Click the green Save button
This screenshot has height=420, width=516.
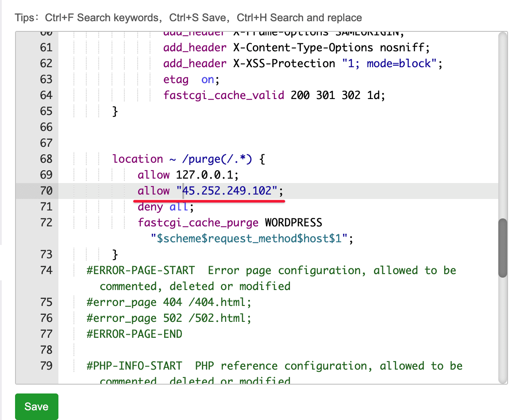pos(36,406)
